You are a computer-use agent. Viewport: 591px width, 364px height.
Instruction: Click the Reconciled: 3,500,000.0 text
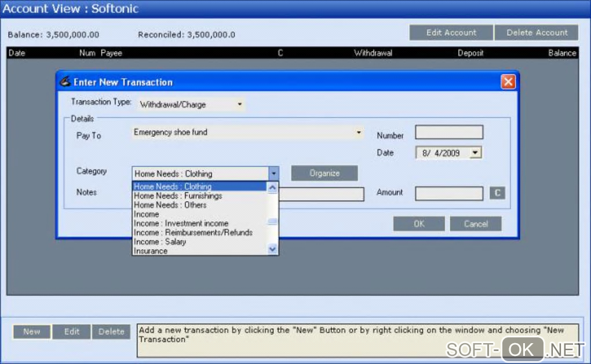click(x=186, y=35)
